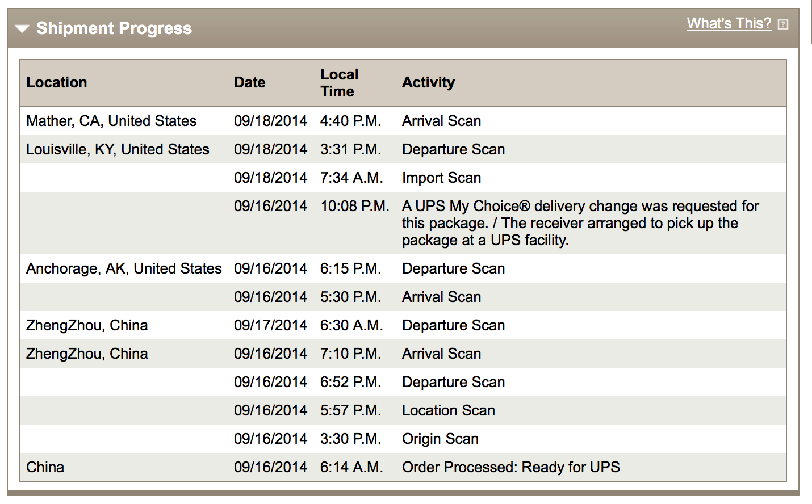
Task: Select the Anchorage, AK, United States location
Action: [x=124, y=268]
